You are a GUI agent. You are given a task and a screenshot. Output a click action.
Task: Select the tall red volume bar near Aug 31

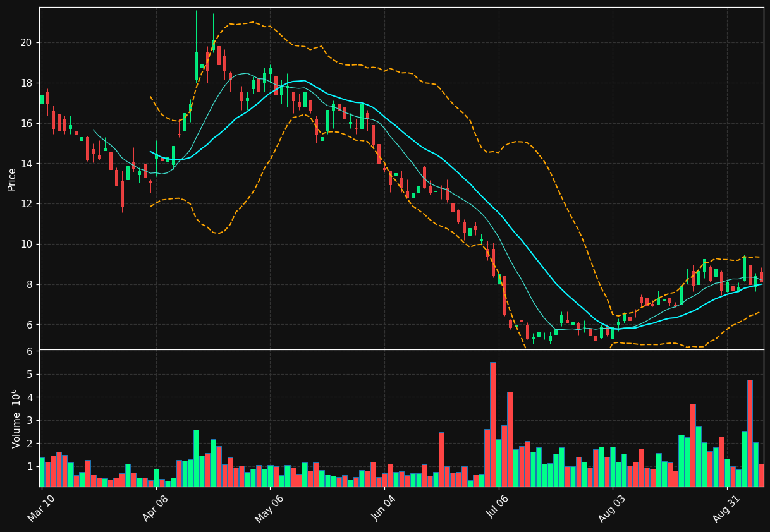750,433
